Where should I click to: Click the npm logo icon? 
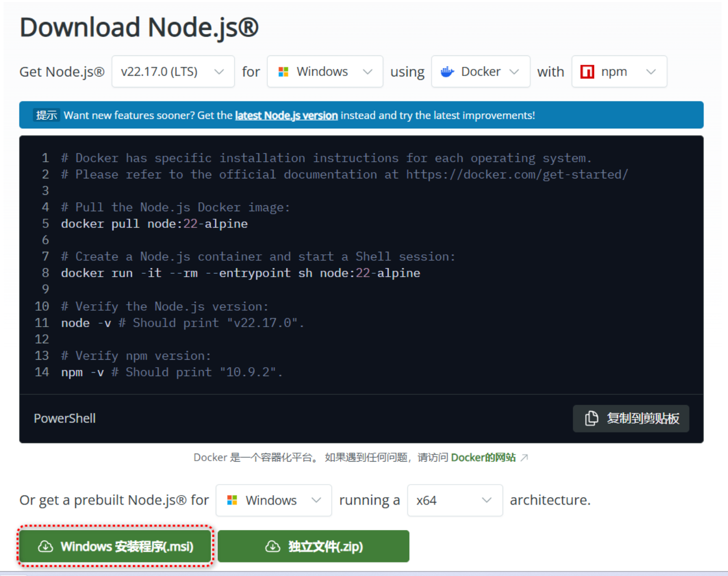click(587, 72)
